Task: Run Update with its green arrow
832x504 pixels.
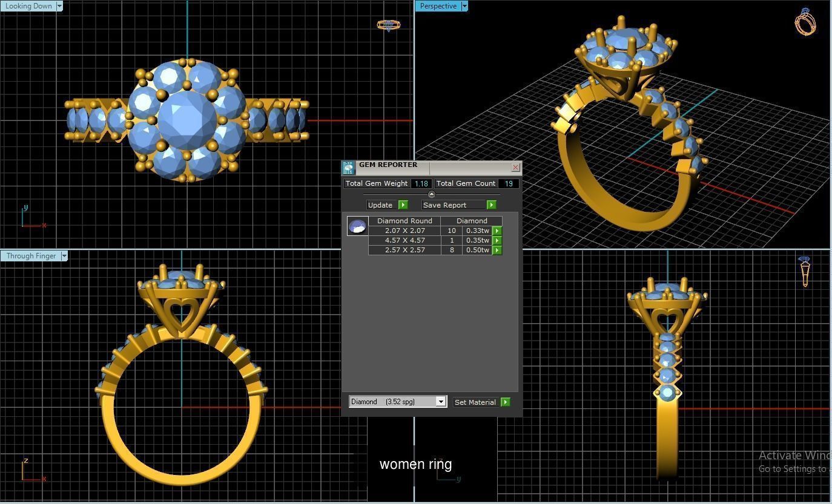Action: coord(403,205)
